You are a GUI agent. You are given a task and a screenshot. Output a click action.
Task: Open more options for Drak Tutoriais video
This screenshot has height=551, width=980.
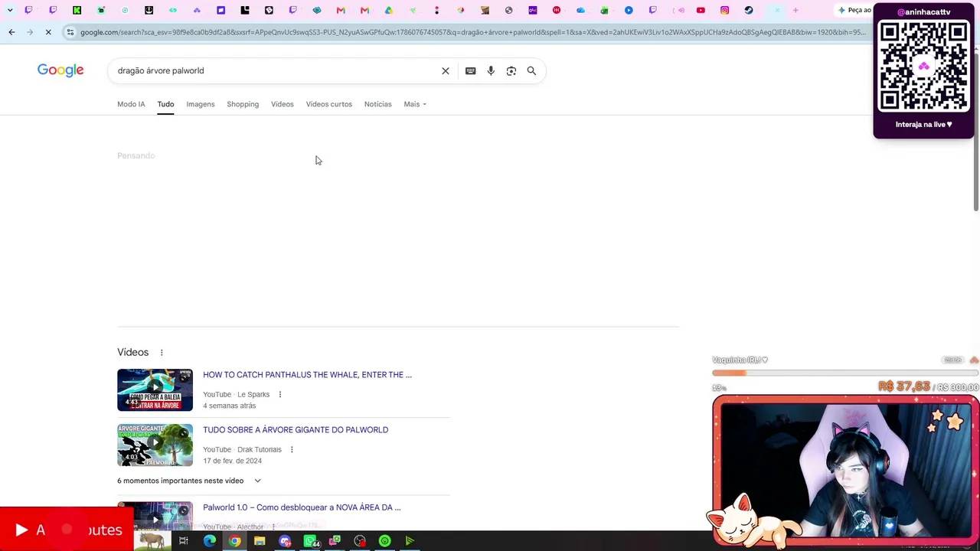click(292, 449)
